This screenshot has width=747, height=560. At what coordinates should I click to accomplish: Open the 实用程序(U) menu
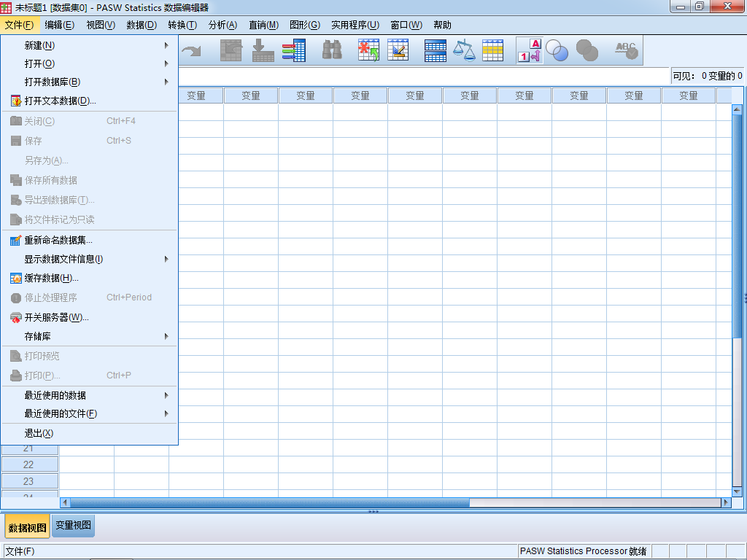(355, 26)
